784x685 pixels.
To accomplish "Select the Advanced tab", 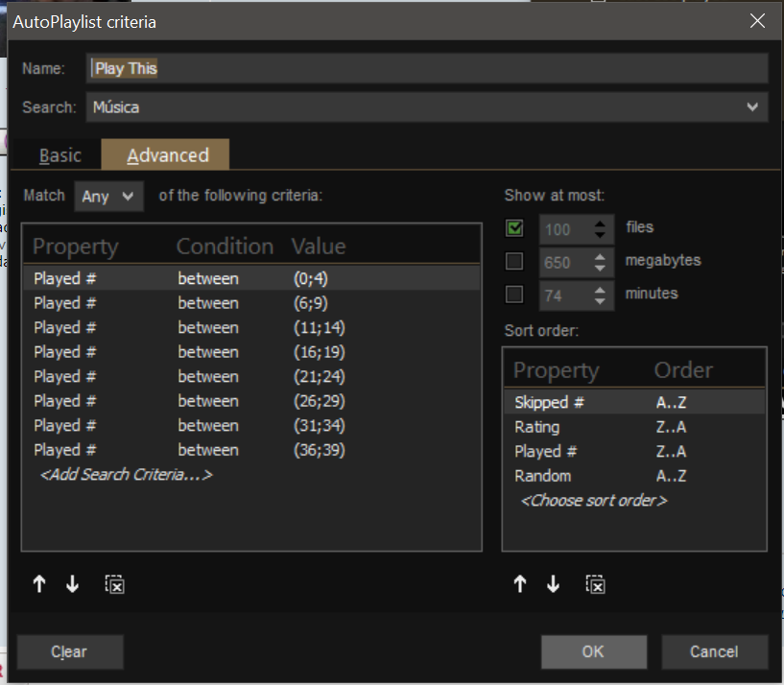I will tap(167, 155).
